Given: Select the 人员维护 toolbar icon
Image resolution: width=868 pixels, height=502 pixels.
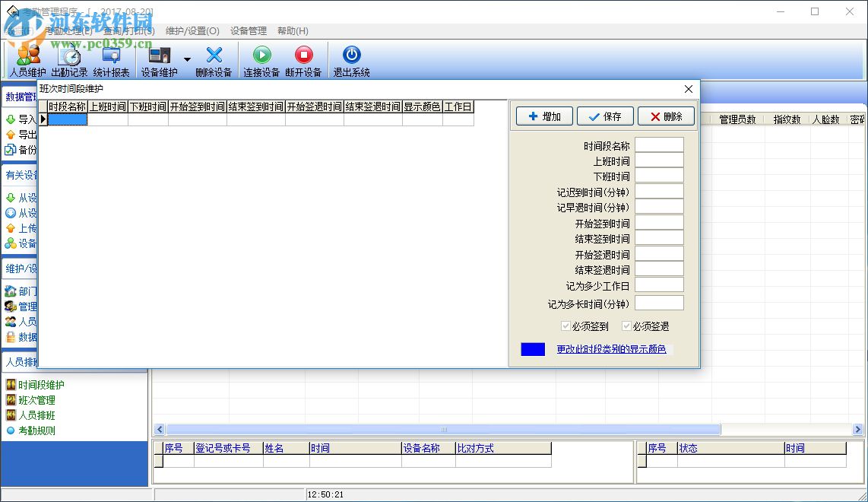Looking at the screenshot, I should [28, 61].
